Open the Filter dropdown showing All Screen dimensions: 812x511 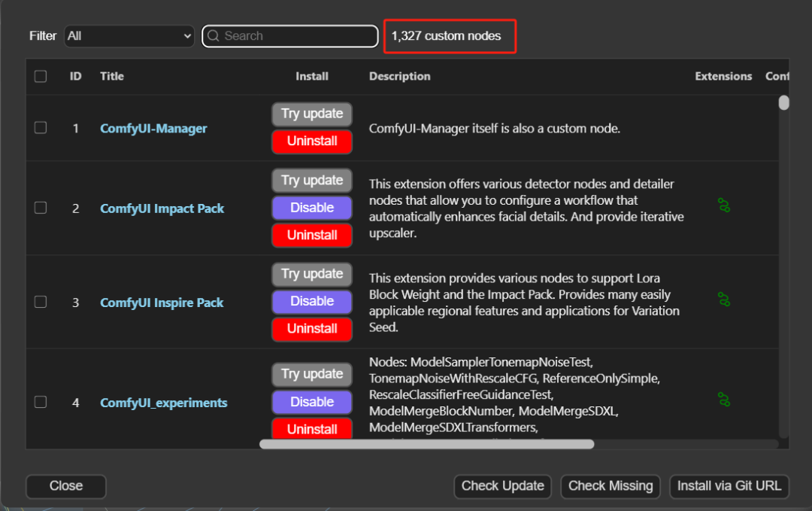click(129, 36)
